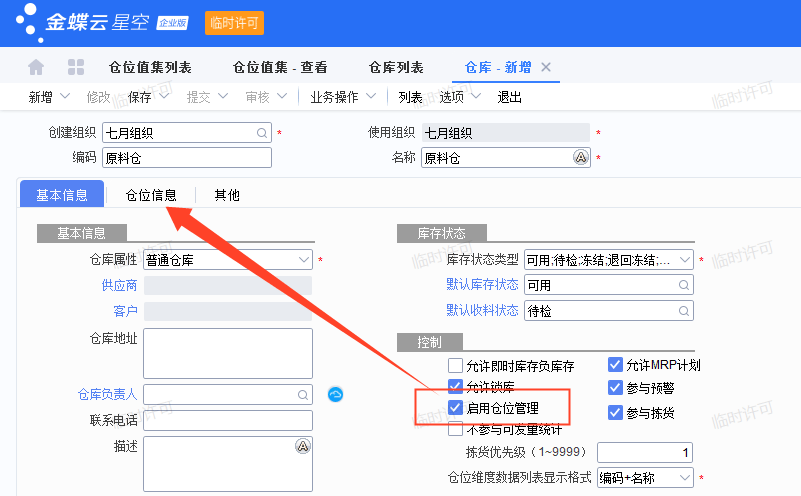The height and width of the screenshot is (496, 801).
Task: Switch to 仓位值集 - 查看 tab
Action: [280, 67]
